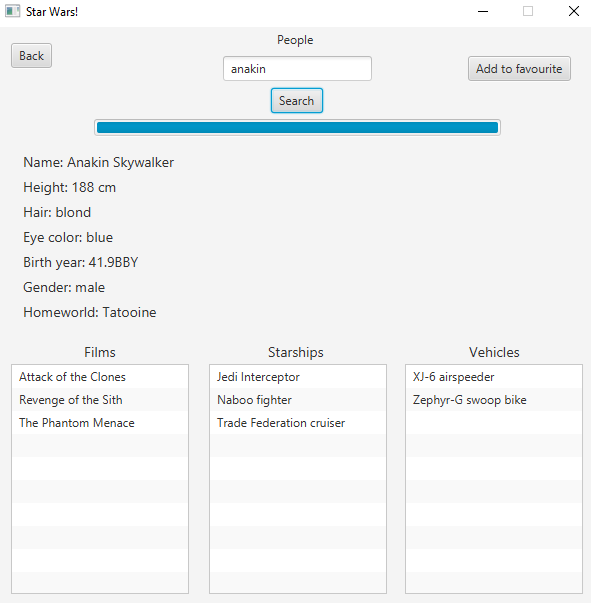Select XJ-6 airspeeder vehicle
The width and height of the screenshot is (591, 603).
point(494,377)
